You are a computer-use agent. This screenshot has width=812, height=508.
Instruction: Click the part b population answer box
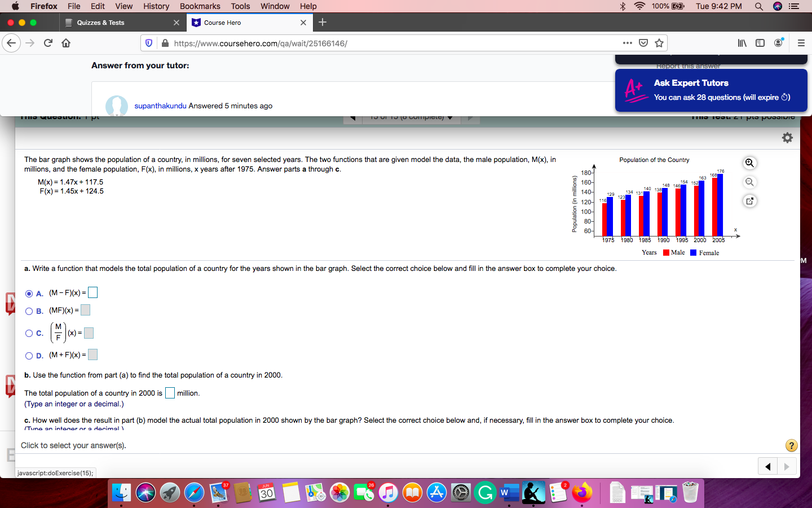170,393
